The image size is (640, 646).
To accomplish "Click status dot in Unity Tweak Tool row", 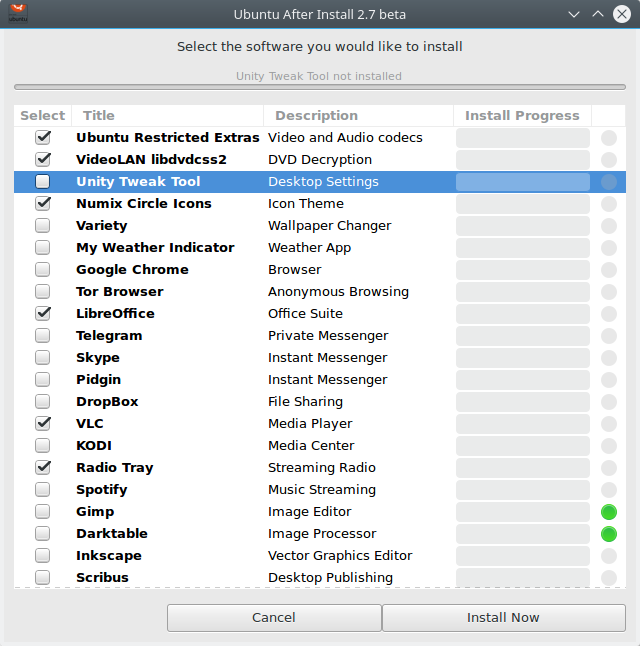I will click(x=609, y=182).
